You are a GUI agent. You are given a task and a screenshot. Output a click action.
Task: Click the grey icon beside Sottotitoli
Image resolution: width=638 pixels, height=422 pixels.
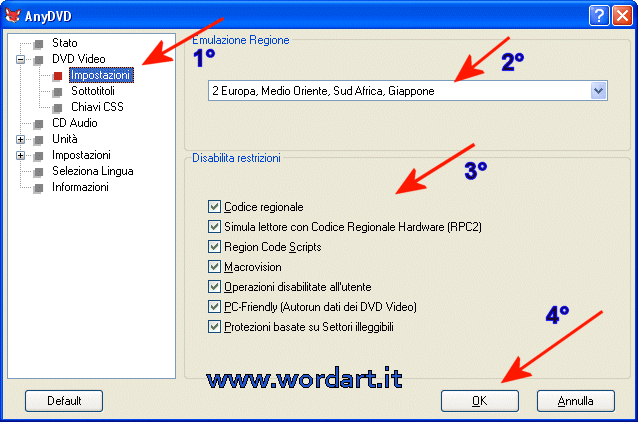point(58,92)
